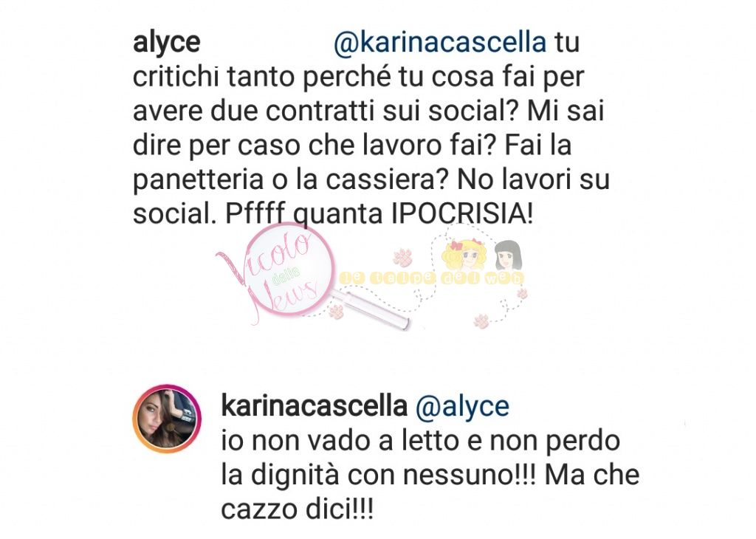
Task: Click the lowest paw print on dotted trail
Action: [x=481, y=320]
